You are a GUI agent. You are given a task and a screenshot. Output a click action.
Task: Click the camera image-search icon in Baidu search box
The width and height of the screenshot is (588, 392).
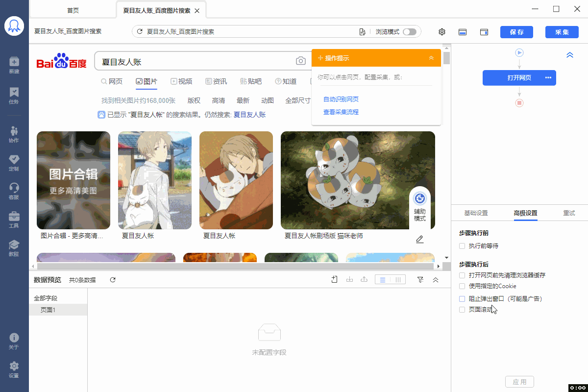tap(301, 61)
